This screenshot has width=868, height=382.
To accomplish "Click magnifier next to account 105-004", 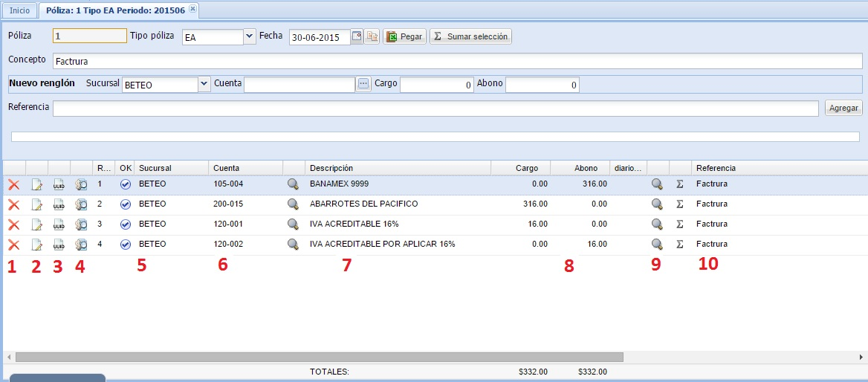I will click(294, 184).
